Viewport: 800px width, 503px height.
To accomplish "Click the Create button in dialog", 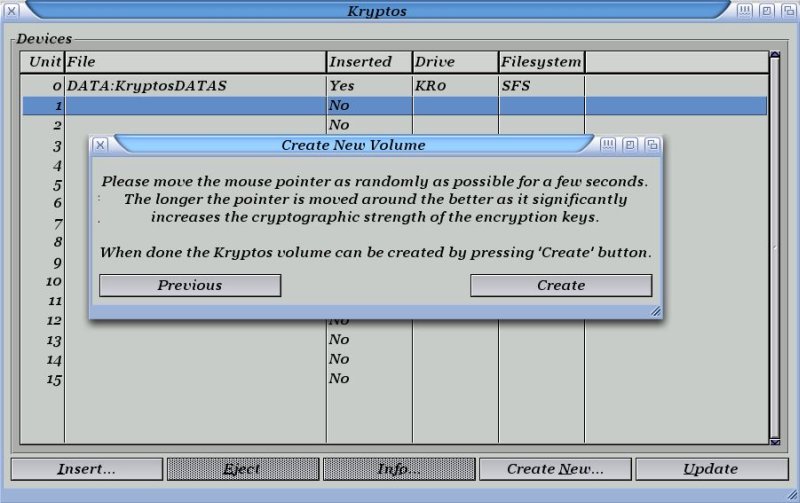I will (561, 285).
